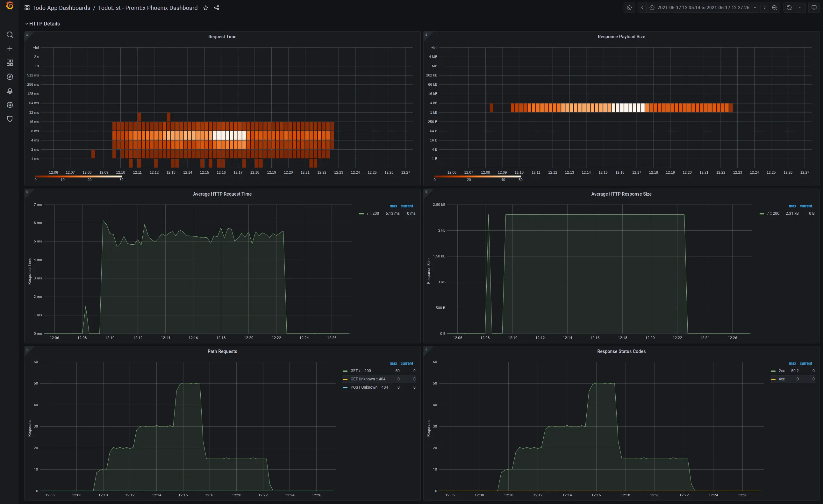
Task: Open the refresh interval dropdown arrow
Action: [800, 8]
